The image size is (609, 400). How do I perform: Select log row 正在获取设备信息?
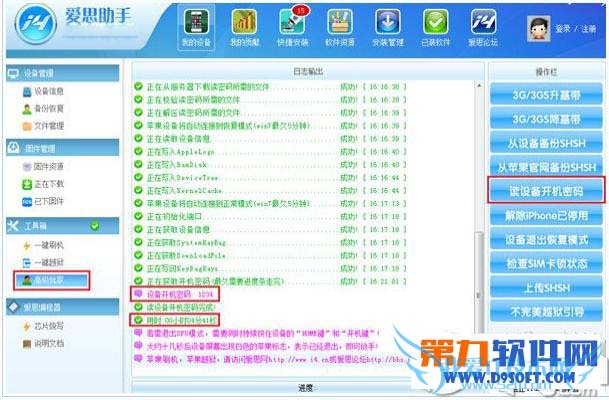[270, 230]
